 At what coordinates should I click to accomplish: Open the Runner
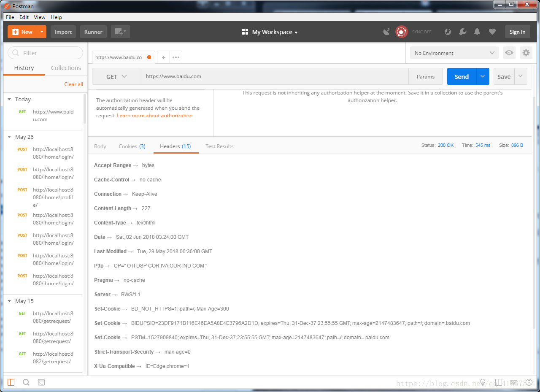(93, 32)
